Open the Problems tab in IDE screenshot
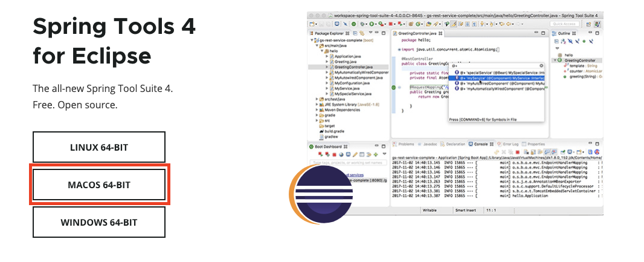The width and height of the screenshot is (644, 262). (x=404, y=144)
